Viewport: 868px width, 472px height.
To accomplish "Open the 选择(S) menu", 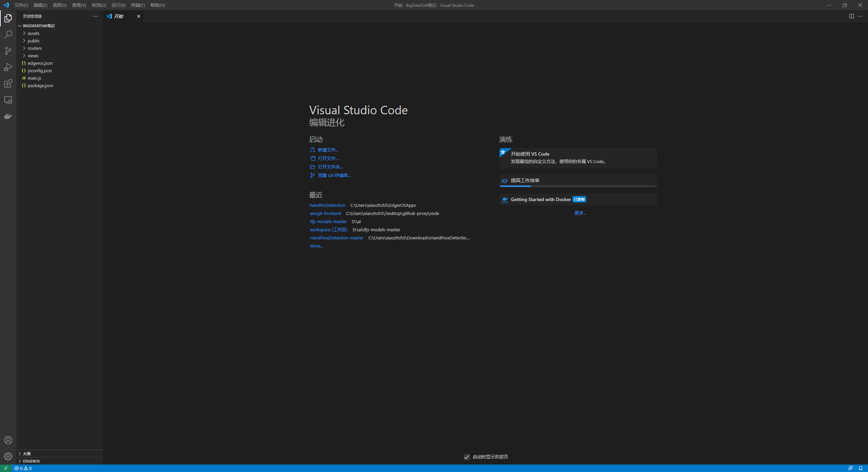I will pos(60,5).
